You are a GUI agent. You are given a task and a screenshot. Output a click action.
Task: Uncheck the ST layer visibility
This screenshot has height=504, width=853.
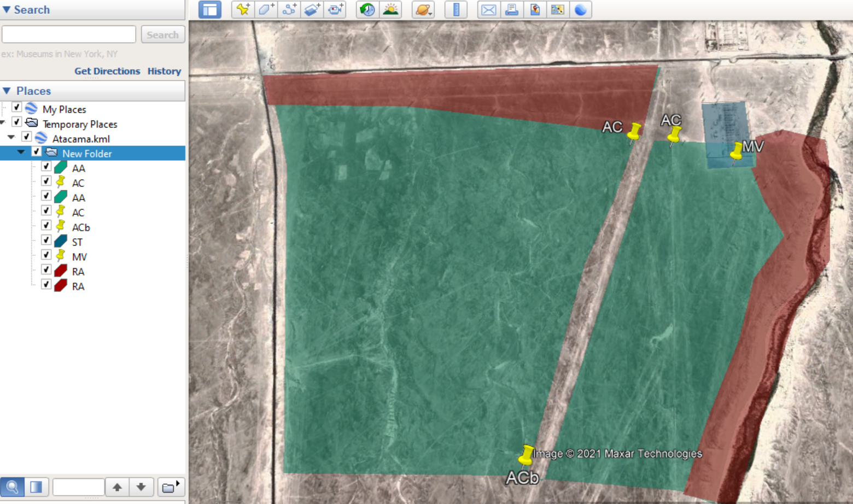tap(46, 239)
